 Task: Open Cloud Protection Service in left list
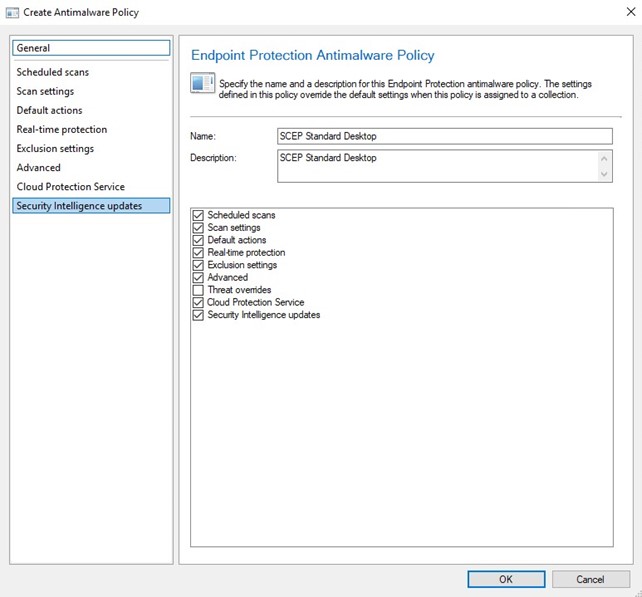[91, 187]
